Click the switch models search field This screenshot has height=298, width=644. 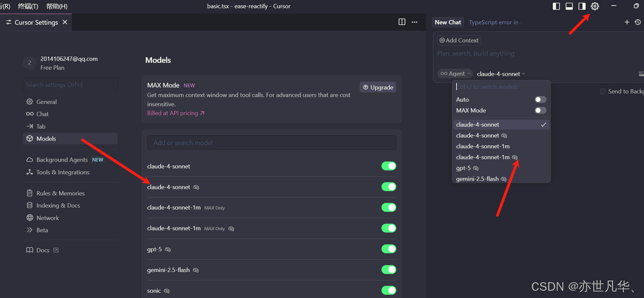coord(501,87)
